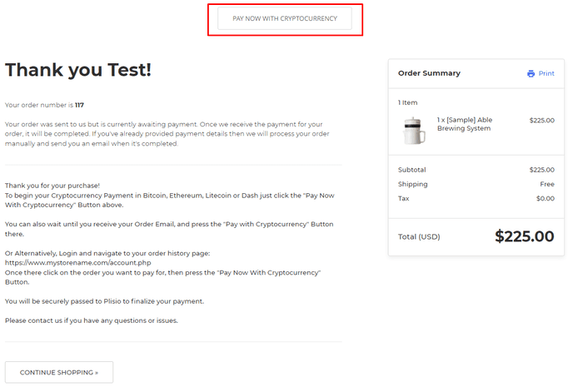This screenshot has height=392, width=583.
Task: Click the Please contact us sentence
Action: tap(92, 320)
